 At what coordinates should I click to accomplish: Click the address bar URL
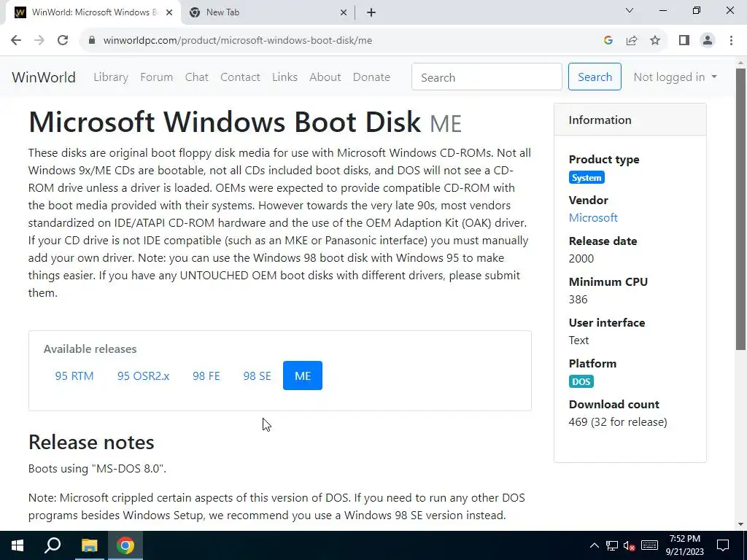(x=238, y=41)
